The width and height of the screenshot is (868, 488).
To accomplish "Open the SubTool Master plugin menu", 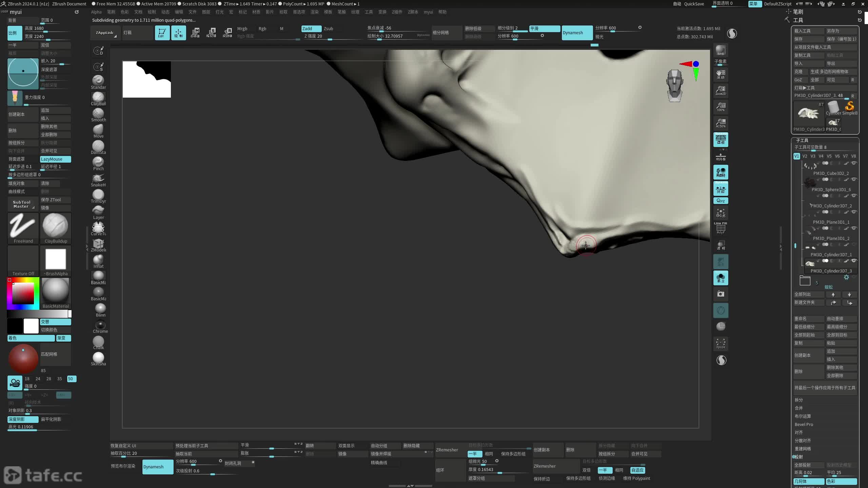I will tap(22, 204).
